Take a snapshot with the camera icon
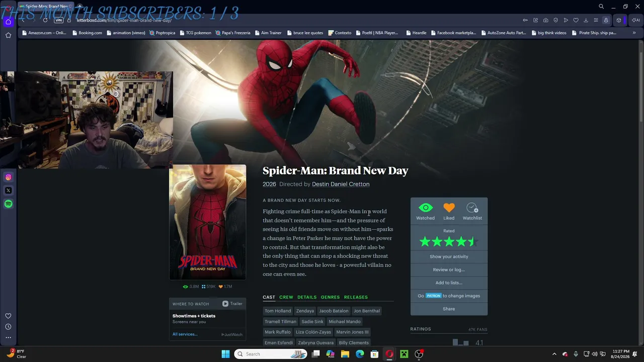Screen dimensions: 644x362 (546, 20)
